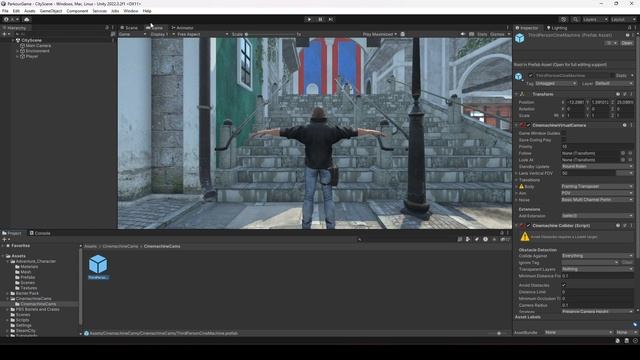Select the Adventure_Character folder
This screenshot has height=360, width=640.
(x=36, y=261)
